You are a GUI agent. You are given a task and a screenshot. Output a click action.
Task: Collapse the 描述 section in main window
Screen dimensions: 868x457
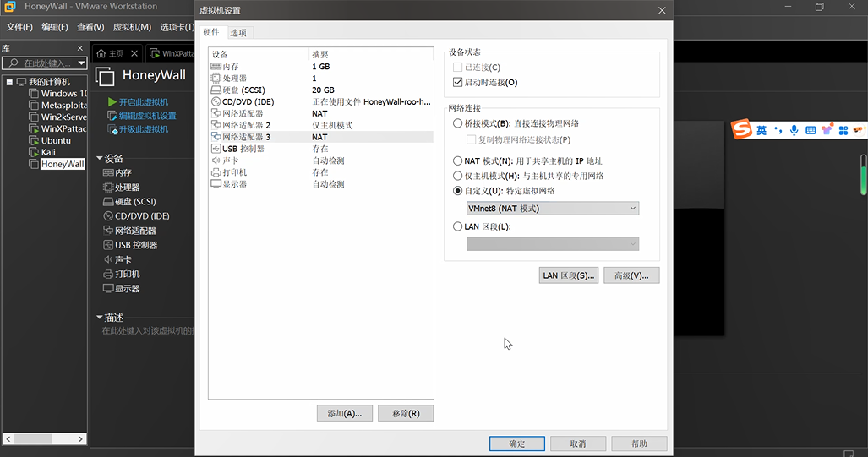tap(100, 317)
